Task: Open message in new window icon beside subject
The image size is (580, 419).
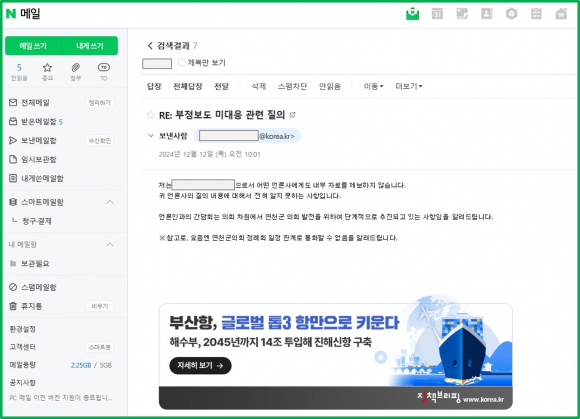Action: [x=293, y=115]
